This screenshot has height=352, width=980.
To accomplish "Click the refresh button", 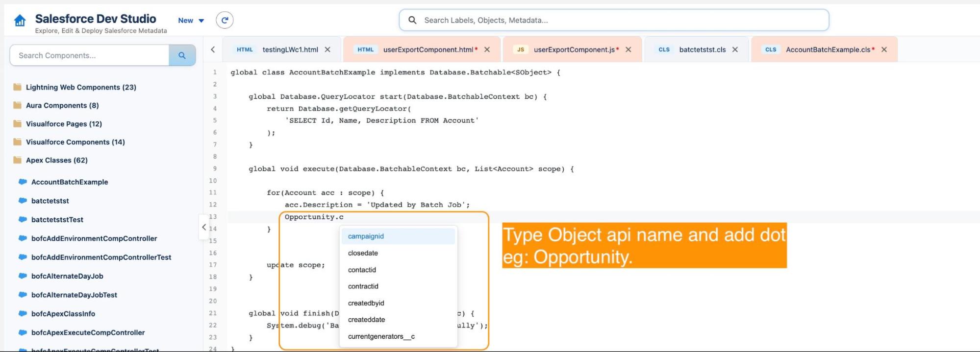I will point(225,20).
